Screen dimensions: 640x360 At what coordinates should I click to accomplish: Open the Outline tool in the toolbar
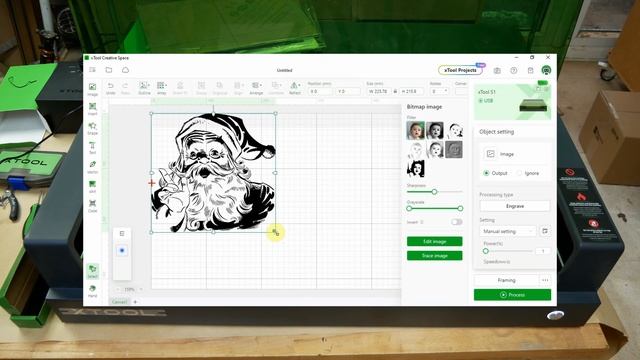tap(144, 88)
